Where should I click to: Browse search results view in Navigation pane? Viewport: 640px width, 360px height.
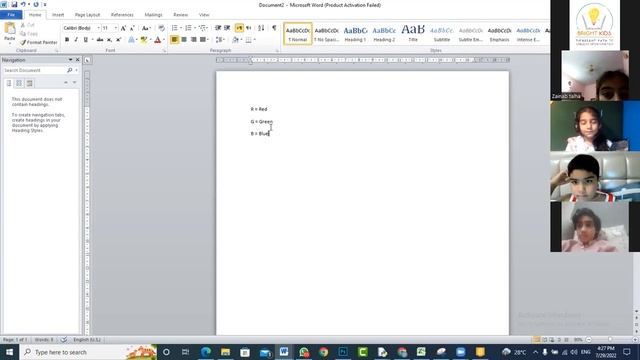tap(29, 83)
